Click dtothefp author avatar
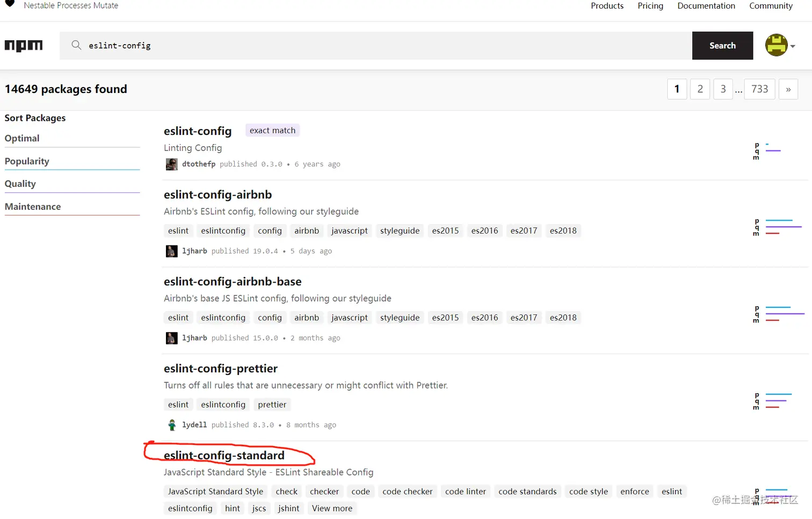Image resolution: width=812 pixels, height=519 pixels. tap(171, 164)
